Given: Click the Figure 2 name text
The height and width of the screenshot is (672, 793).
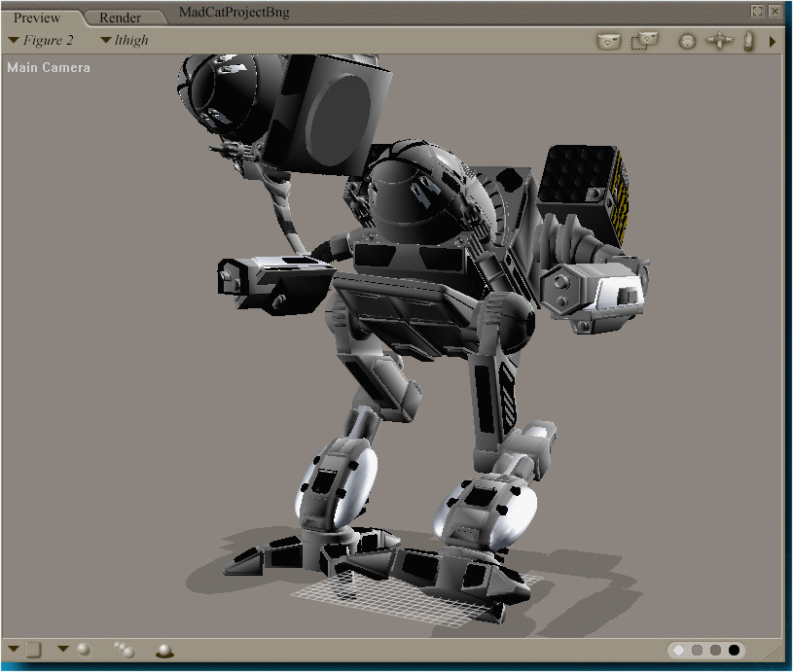Looking at the screenshot, I should (48, 40).
